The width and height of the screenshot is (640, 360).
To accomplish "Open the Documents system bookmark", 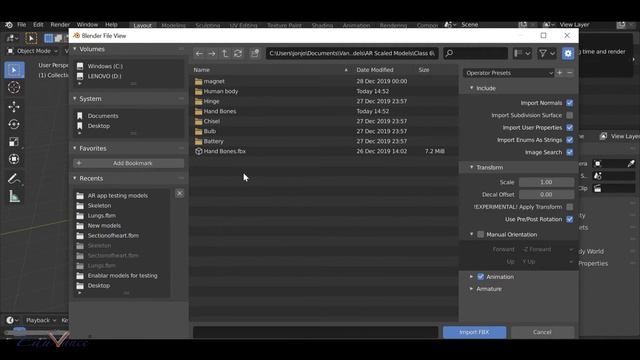I will 103,116.
